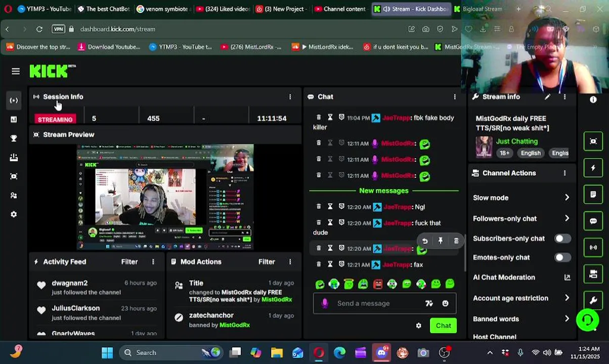Click shield ban icon on 'fax' message
Image resolution: width=609 pixels, height=364 pixels.
click(341, 264)
